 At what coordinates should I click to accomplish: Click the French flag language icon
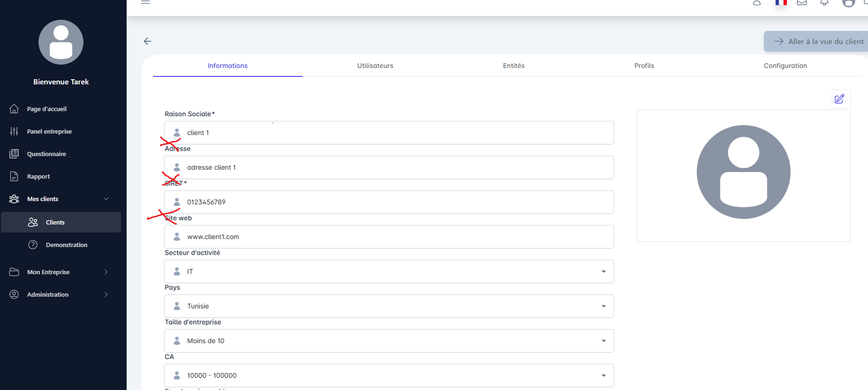[781, 2]
